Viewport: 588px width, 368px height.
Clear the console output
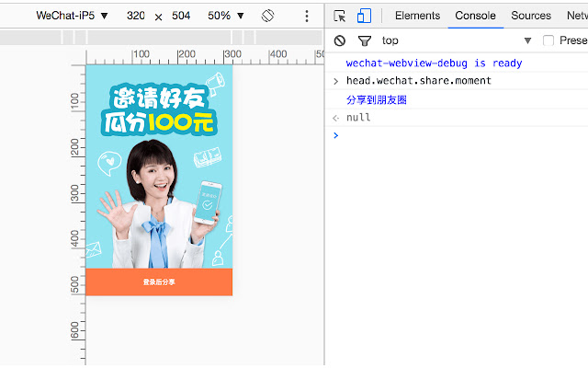click(x=340, y=40)
